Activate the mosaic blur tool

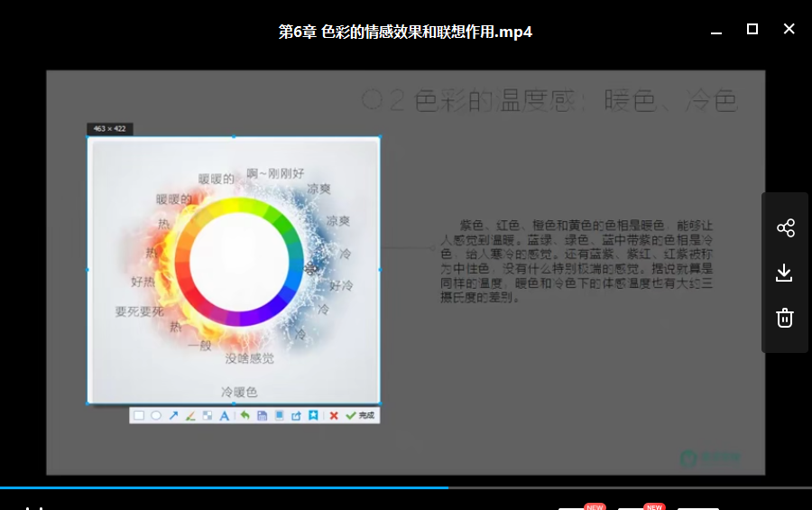point(208,415)
